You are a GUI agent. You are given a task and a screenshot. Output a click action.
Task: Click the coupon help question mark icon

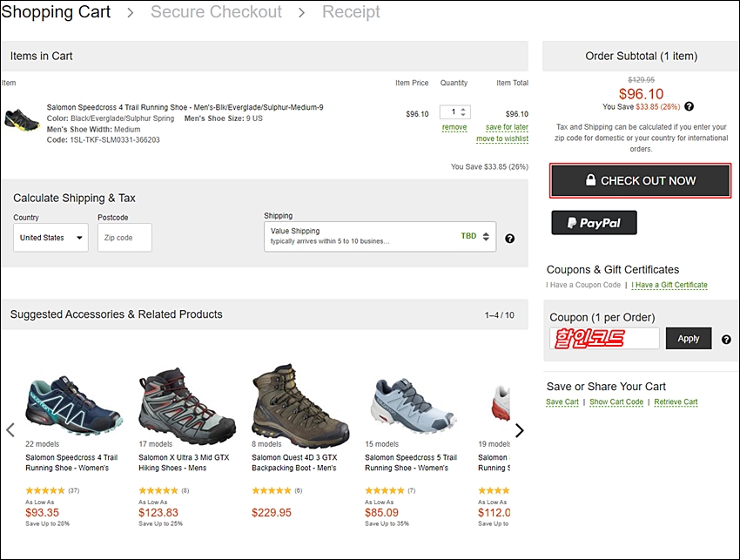pos(726,340)
